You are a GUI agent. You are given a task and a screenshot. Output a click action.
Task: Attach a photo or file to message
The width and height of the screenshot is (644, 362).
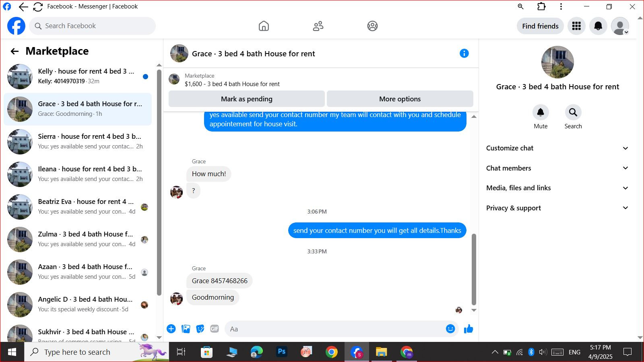186,329
